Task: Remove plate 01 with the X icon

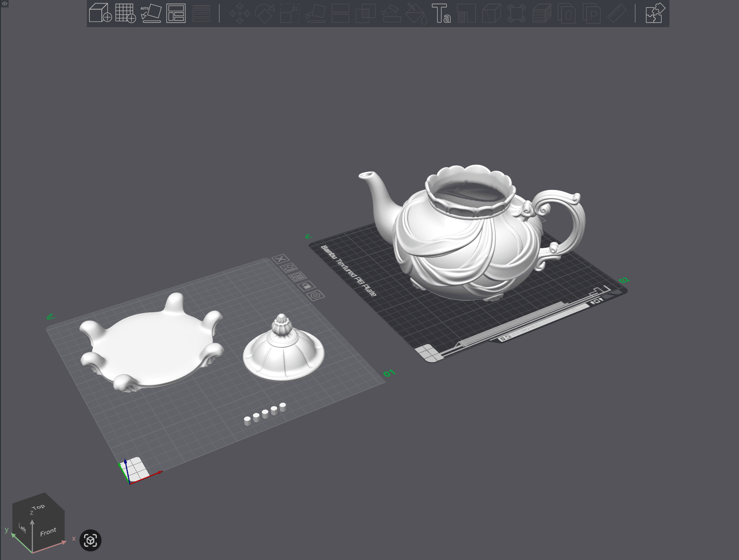Action: click(280, 259)
